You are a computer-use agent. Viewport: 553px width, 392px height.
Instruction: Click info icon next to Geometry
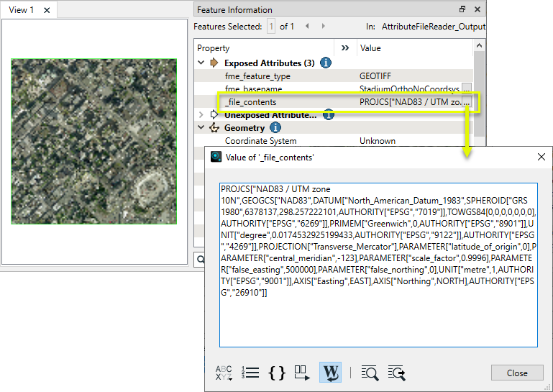click(275, 128)
